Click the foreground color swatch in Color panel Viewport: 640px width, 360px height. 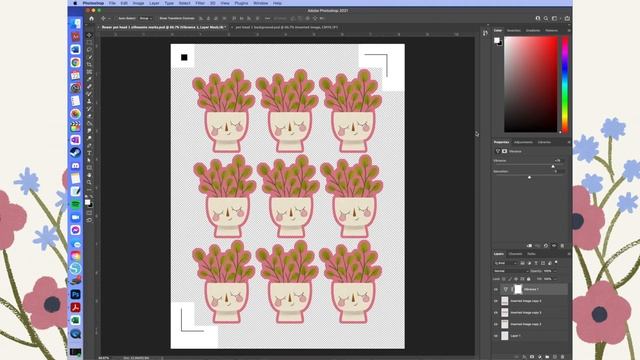tap(496, 40)
